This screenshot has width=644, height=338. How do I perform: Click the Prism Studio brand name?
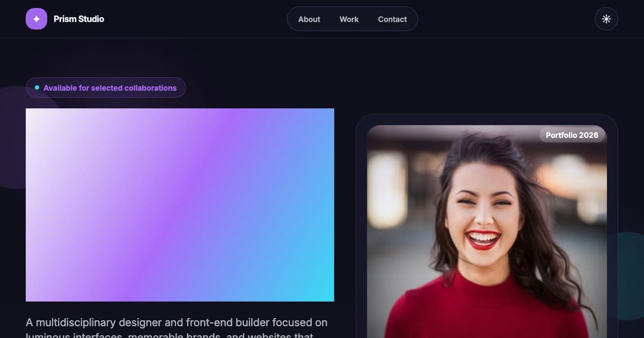(79, 19)
